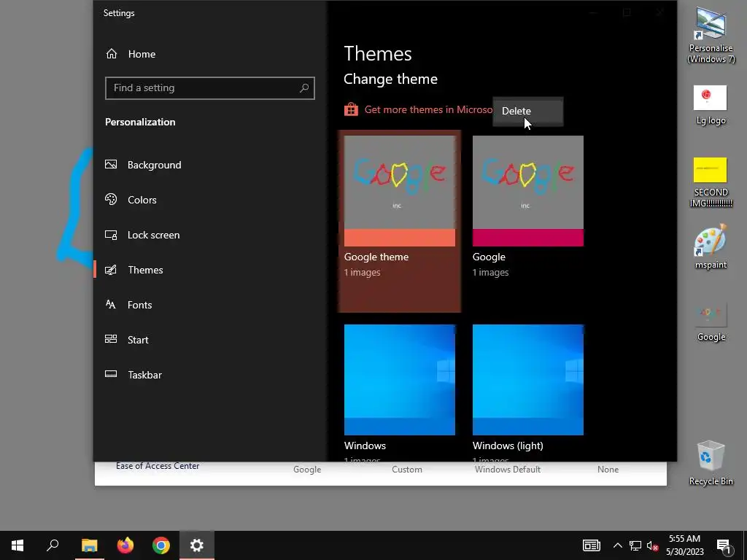Open the Background settings page
747x560 pixels.
pos(155,165)
